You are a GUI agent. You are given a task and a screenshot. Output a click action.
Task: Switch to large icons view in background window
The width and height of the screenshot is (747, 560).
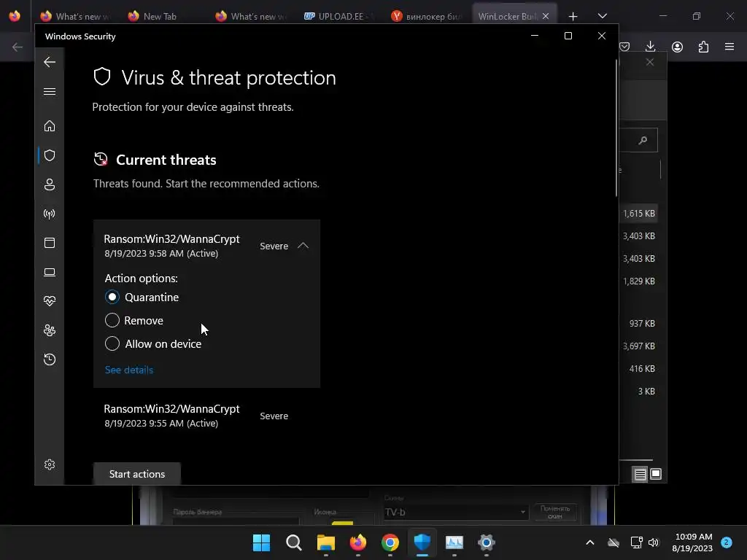point(656,474)
